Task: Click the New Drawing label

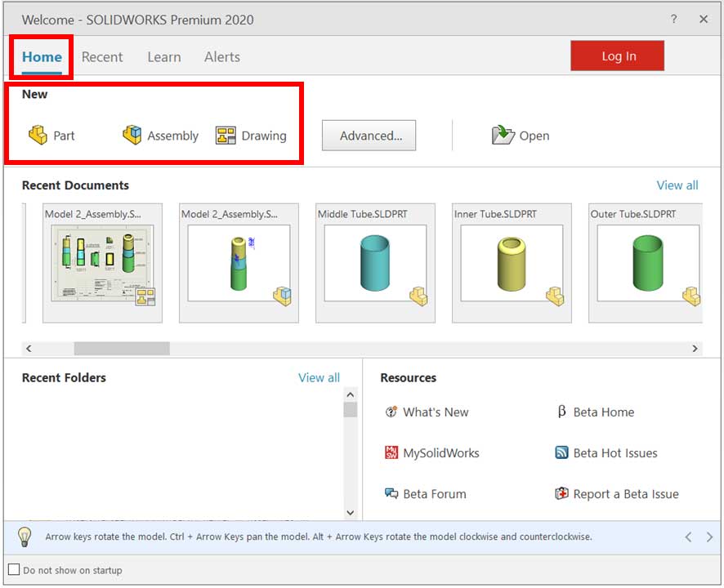Action: pos(264,136)
